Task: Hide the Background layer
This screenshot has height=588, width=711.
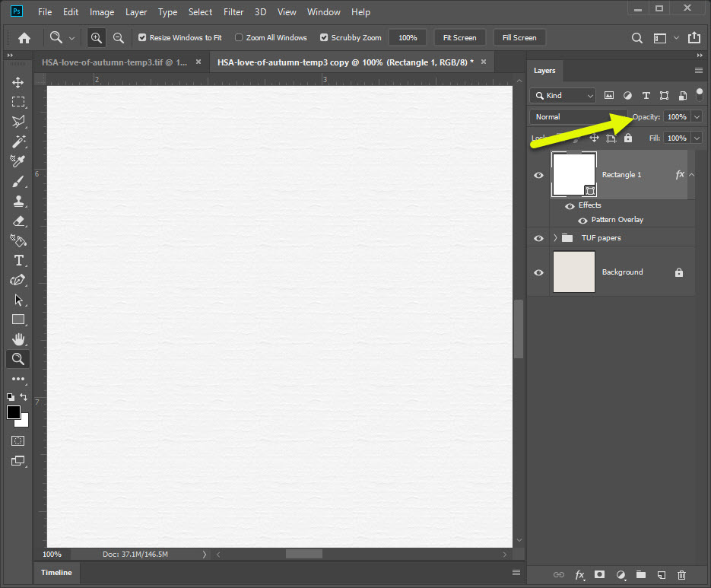Action: point(539,272)
